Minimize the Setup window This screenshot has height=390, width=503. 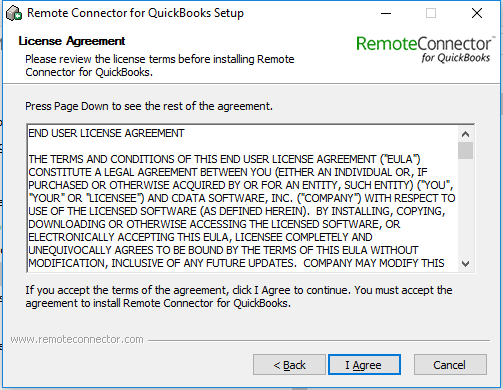click(x=386, y=13)
